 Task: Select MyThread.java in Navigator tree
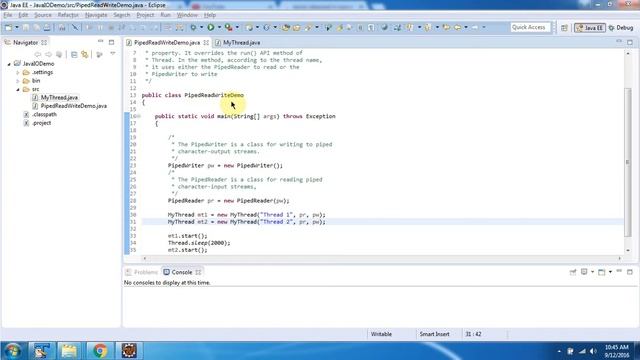pos(59,98)
